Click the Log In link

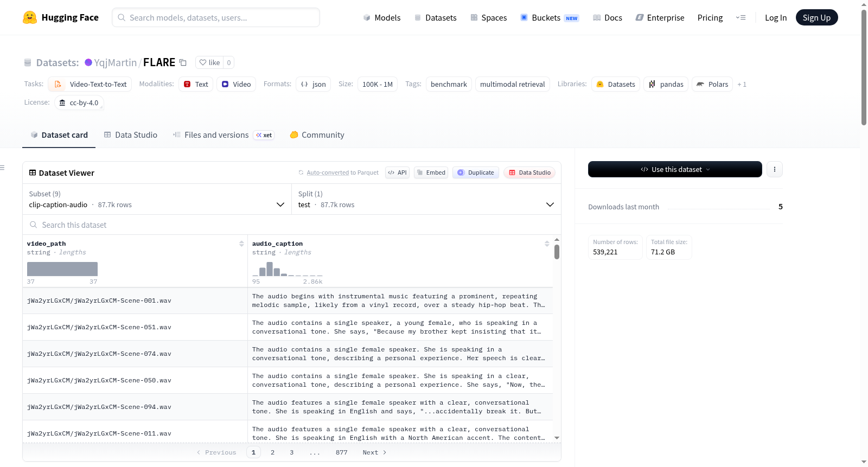(776, 17)
